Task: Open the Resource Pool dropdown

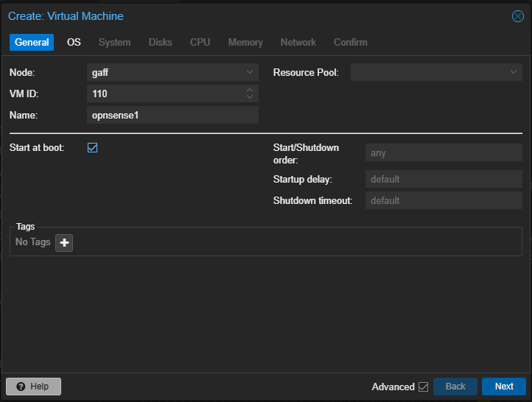Action: [x=514, y=72]
